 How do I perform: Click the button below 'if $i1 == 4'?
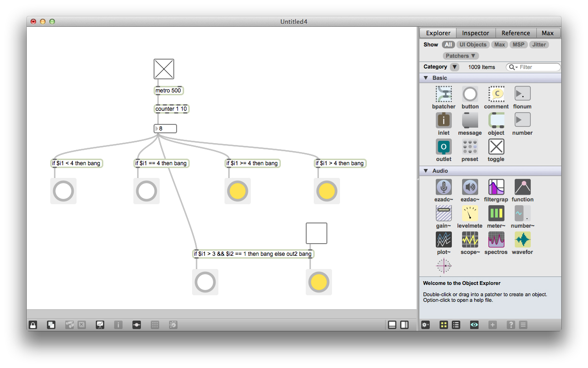tap(147, 191)
